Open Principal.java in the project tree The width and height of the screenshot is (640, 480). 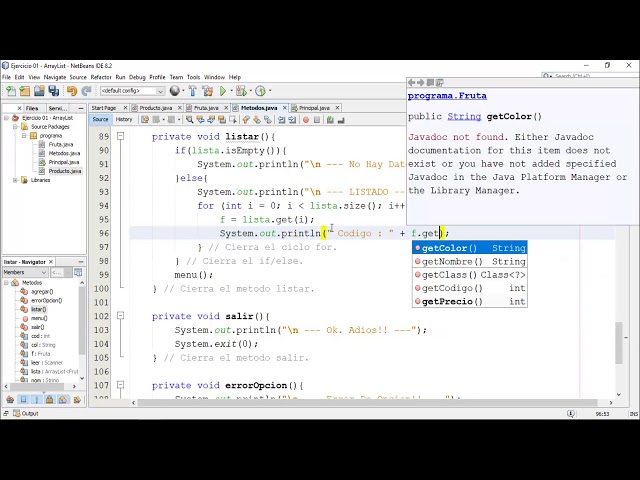tap(63, 162)
